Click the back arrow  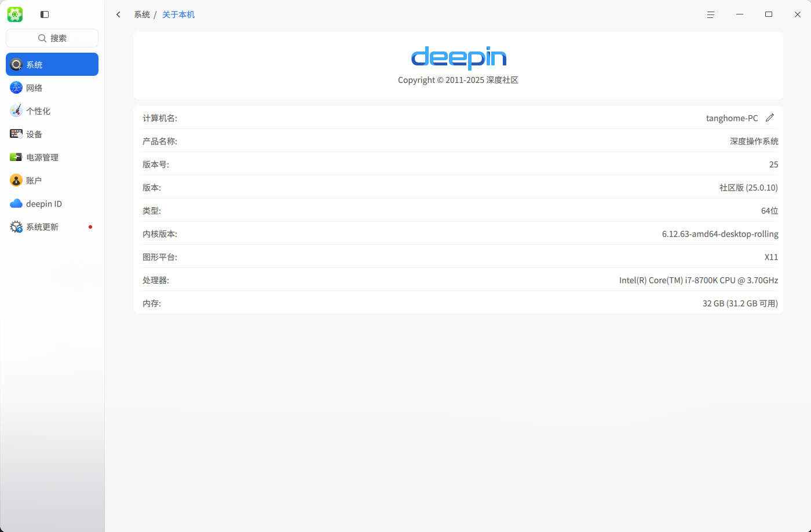(x=118, y=14)
